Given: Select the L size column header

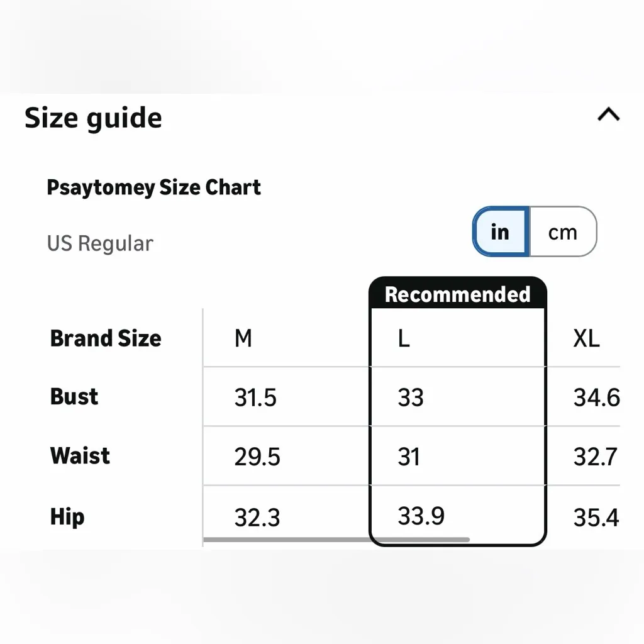Looking at the screenshot, I should pos(404,338).
